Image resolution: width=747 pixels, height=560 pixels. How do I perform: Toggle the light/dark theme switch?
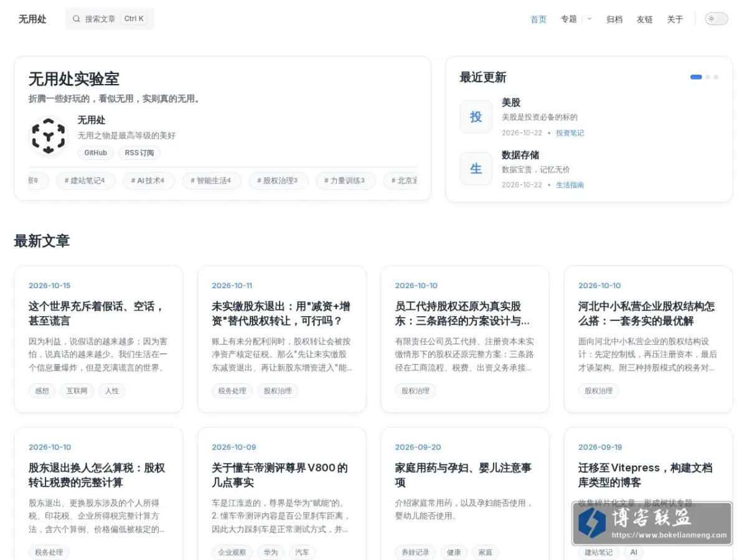(716, 19)
